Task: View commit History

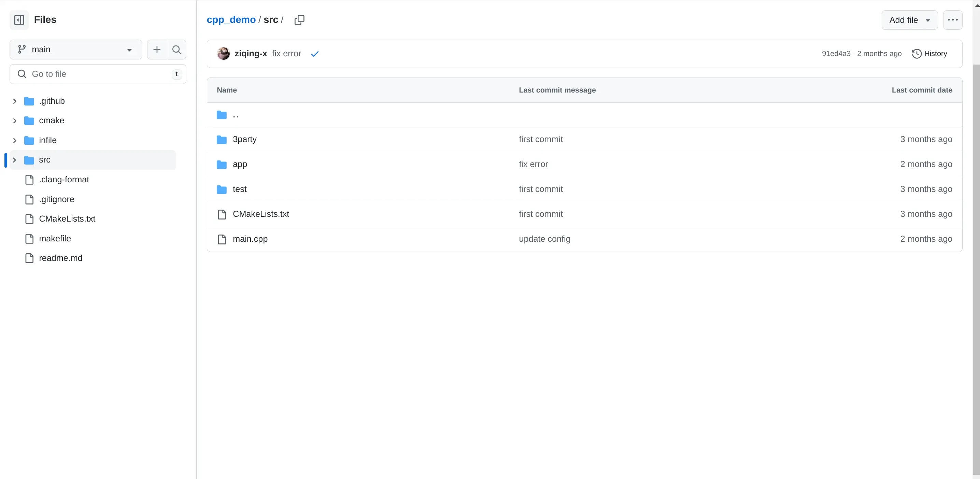Action: (929, 54)
